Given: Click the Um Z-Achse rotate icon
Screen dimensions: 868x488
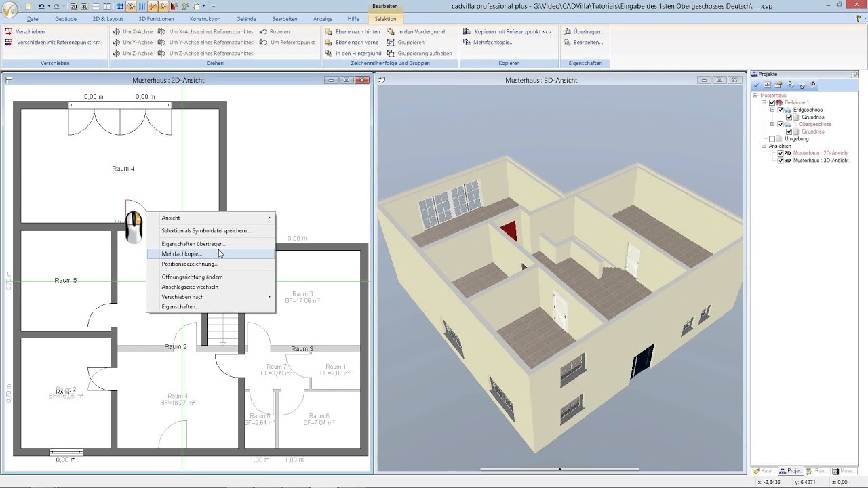Looking at the screenshot, I should click(115, 54).
